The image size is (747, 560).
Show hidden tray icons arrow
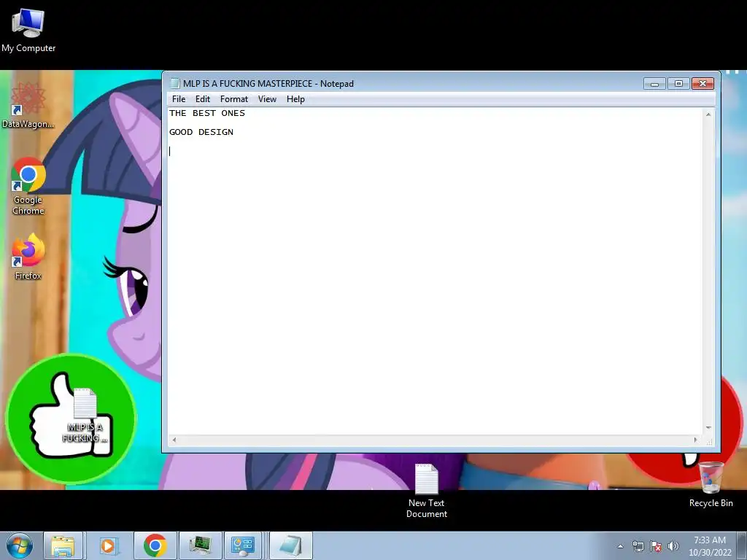pyautogui.click(x=620, y=546)
